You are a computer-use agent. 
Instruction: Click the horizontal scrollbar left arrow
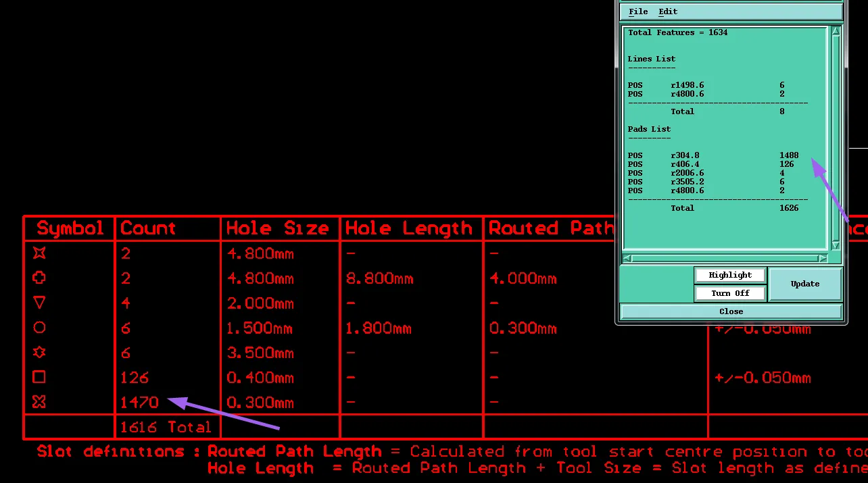tap(627, 258)
